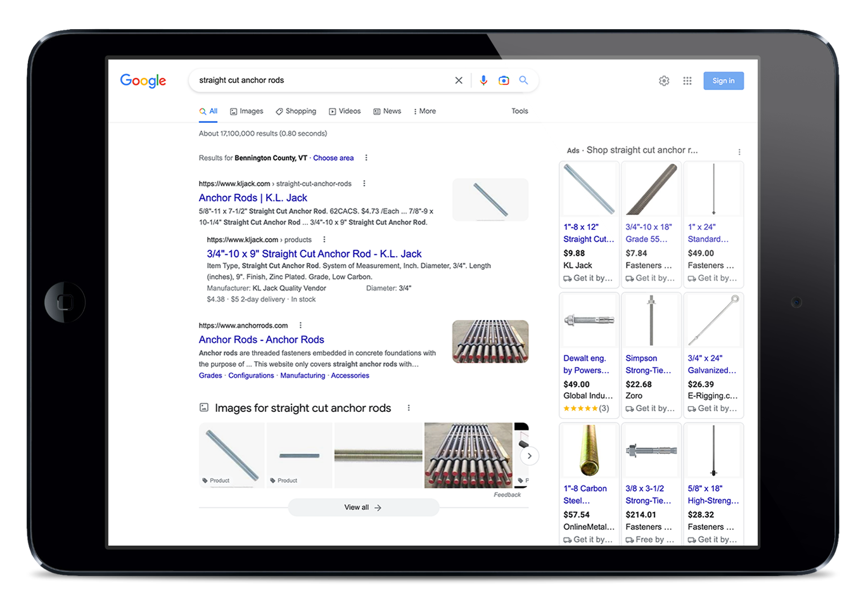
Task: Click Choose area link
Action: pyautogui.click(x=333, y=158)
